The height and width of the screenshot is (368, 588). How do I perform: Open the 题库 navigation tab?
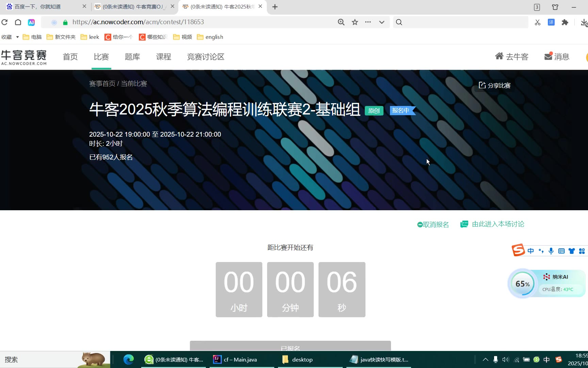tap(132, 57)
